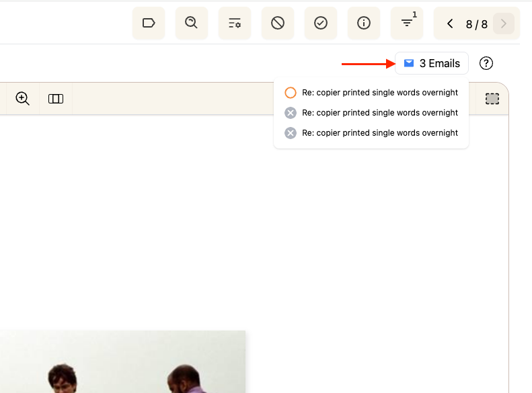
Task: Select the first email with orange circle
Action: (x=371, y=93)
